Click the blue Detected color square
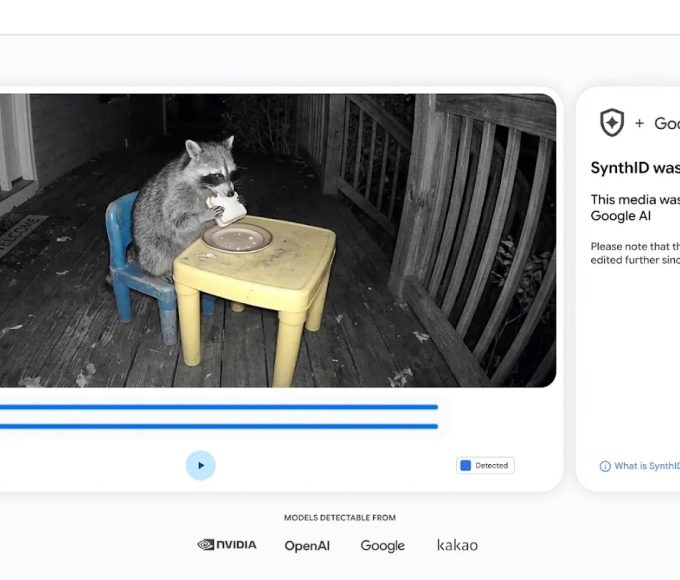 coord(465,465)
